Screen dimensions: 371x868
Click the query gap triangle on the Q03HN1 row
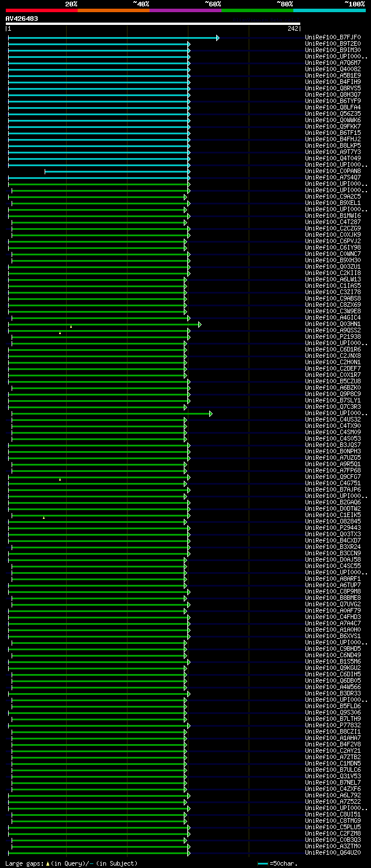[x=71, y=327]
